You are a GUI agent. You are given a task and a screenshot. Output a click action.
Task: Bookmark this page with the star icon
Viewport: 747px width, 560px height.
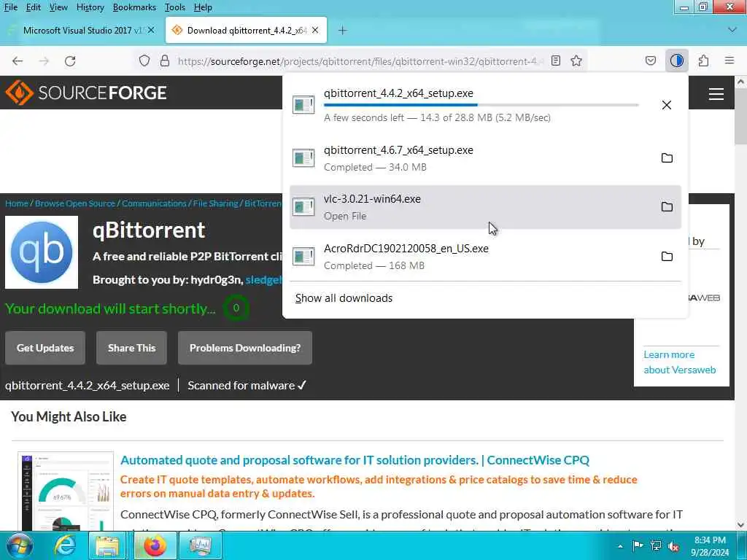pyautogui.click(x=576, y=61)
